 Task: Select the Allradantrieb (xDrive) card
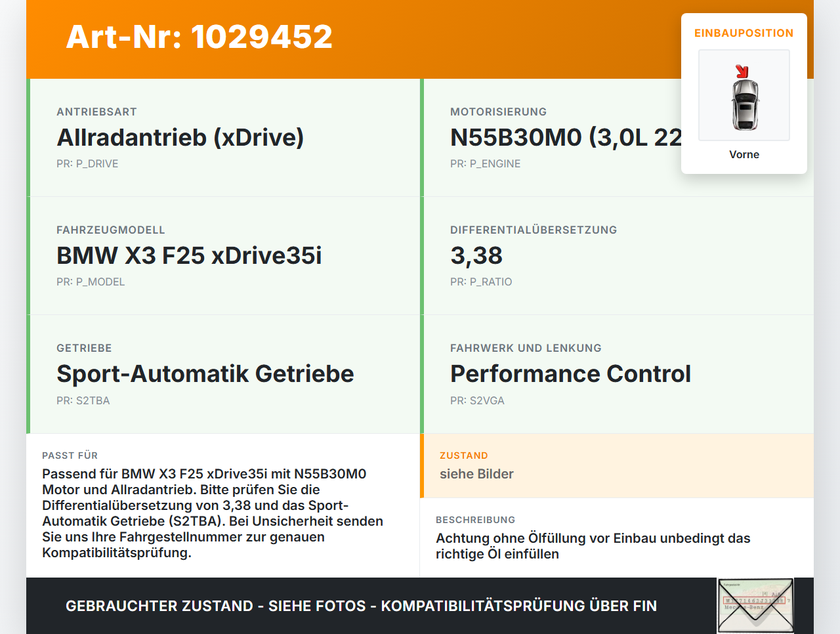223,138
